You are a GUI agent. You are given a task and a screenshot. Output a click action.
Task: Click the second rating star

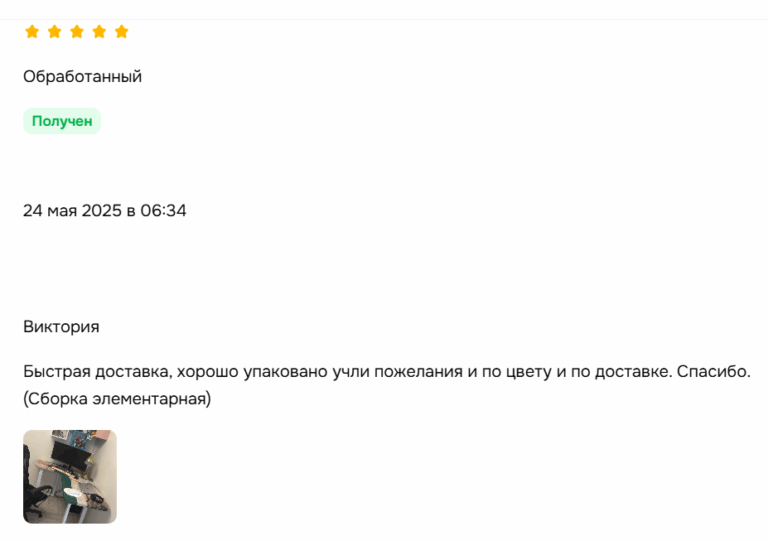coord(54,32)
